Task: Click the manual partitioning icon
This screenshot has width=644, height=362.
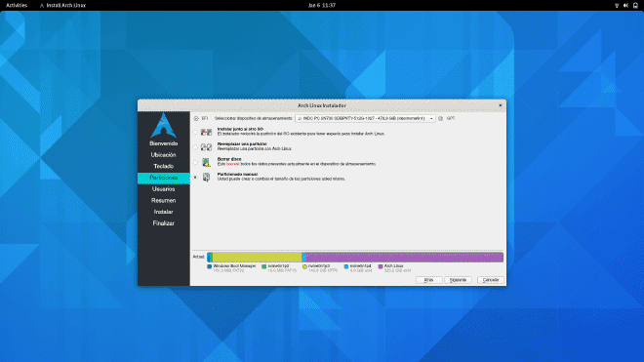Action: [x=206, y=177]
